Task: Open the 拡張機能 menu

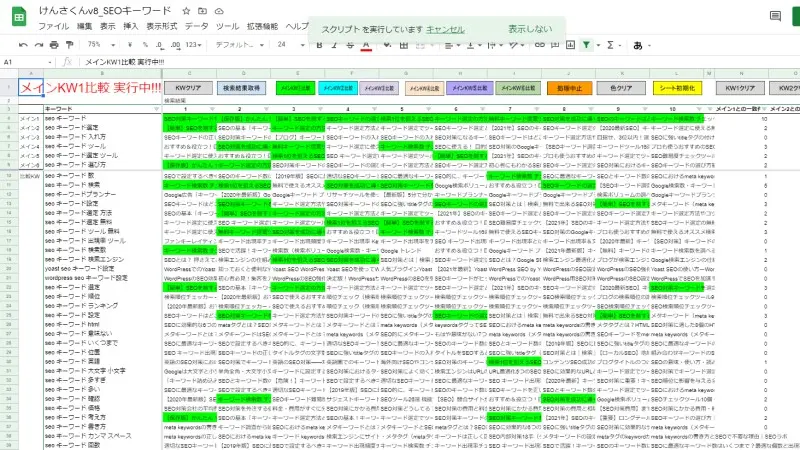Action: click(262, 25)
